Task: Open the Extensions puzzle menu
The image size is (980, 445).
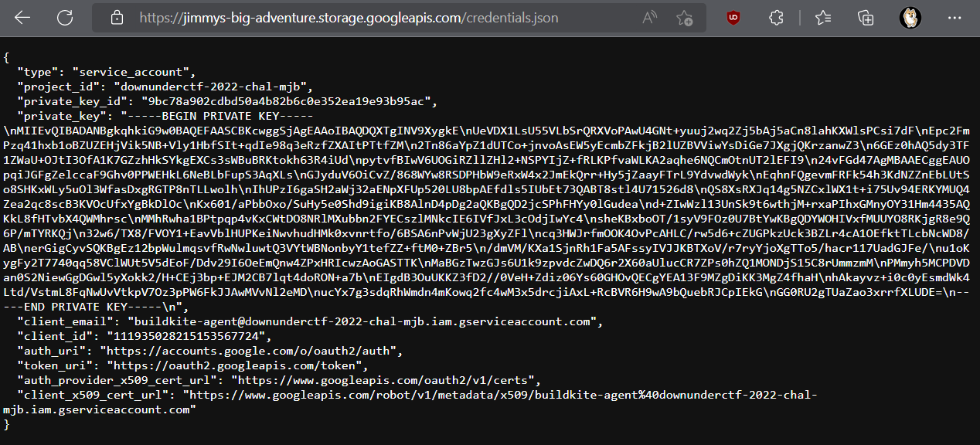Action: pos(777,17)
